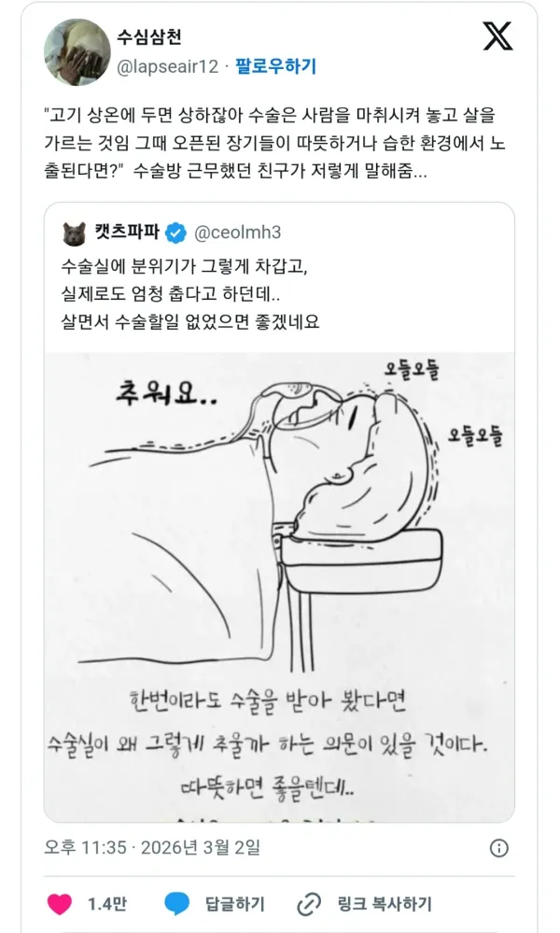The width and height of the screenshot is (560, 933).
Task: Open the 수심삼천 display name
Action: 149,37
